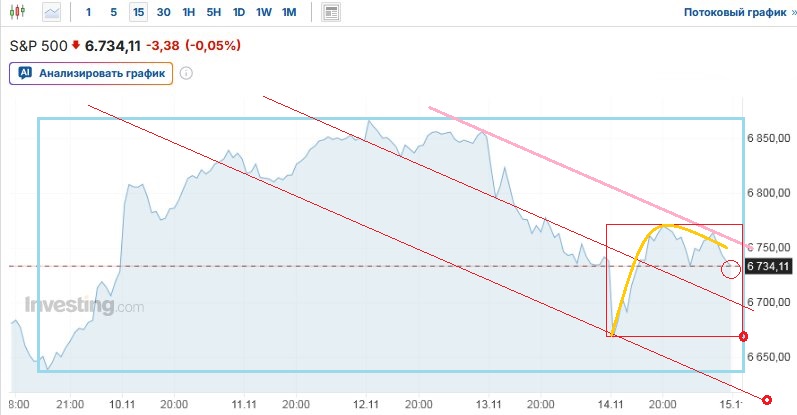Switch to the 1H interval
The image size is (797, 415).
[x=189, y=13]
